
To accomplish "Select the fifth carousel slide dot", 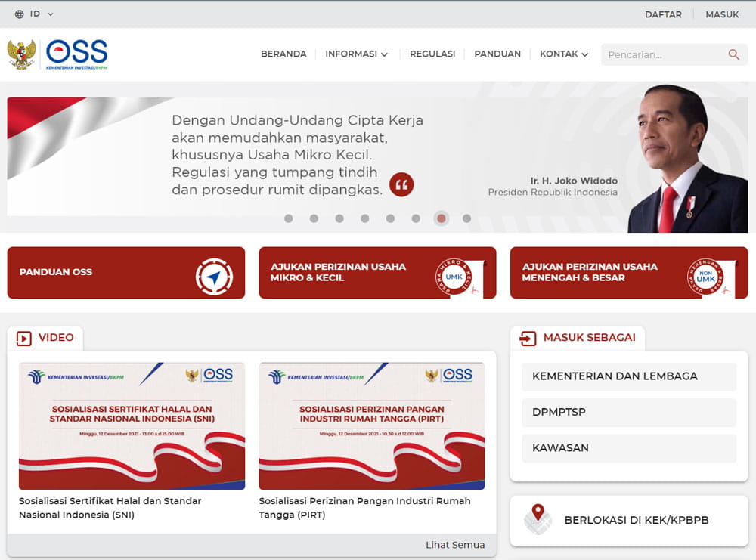I will coord(391,218).
